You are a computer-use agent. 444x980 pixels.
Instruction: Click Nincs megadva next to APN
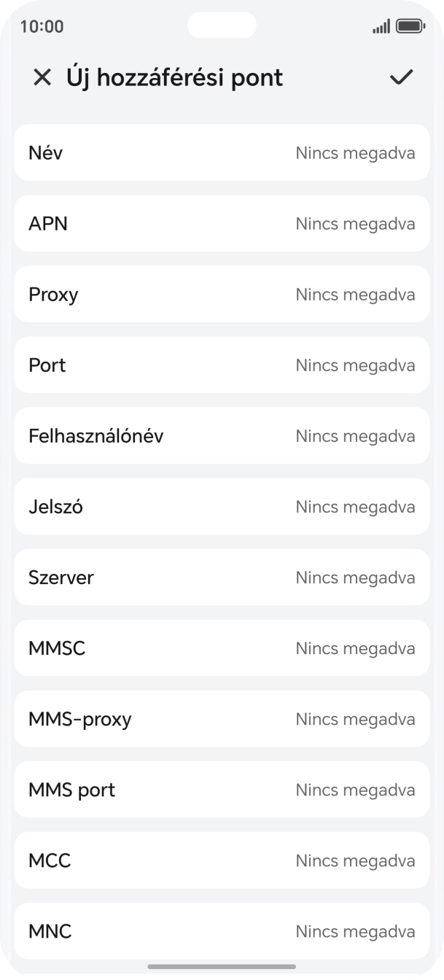[355, 223]
